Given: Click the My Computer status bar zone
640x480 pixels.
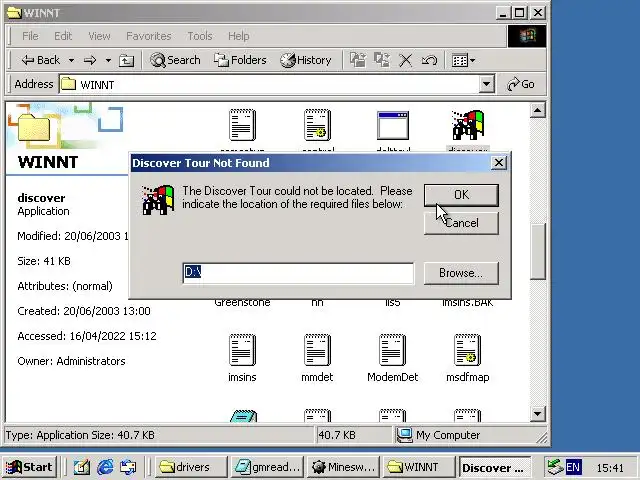Looking at the screenshot, I should point(469,435).
